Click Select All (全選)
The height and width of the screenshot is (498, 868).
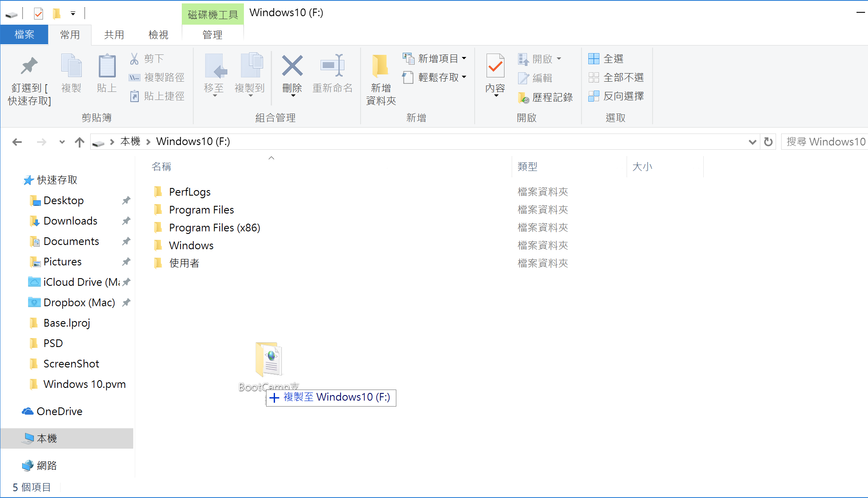[x=605, y=59]
